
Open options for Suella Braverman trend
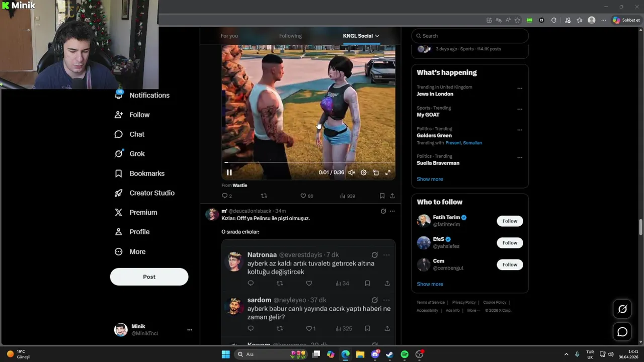[520, 157]
